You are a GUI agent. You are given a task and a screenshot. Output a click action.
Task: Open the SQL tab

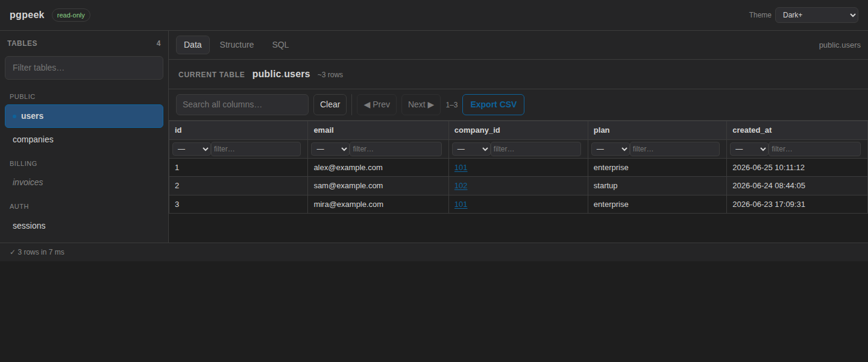pyautogui.click(x=280, y=45)
